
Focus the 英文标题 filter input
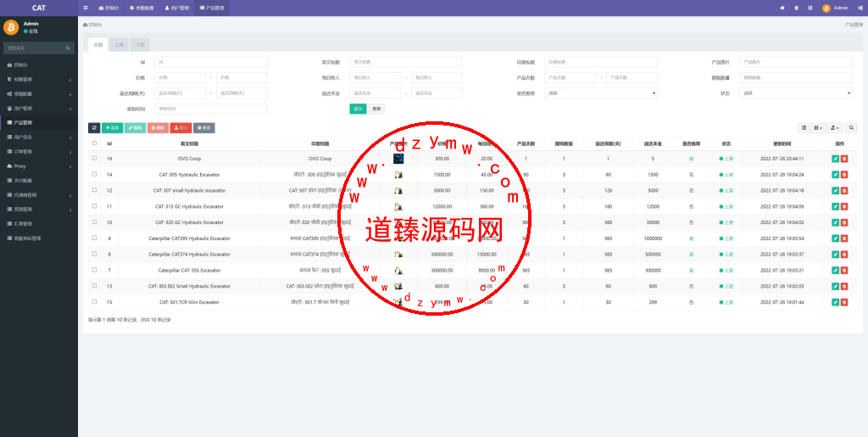tap(406, 62)
